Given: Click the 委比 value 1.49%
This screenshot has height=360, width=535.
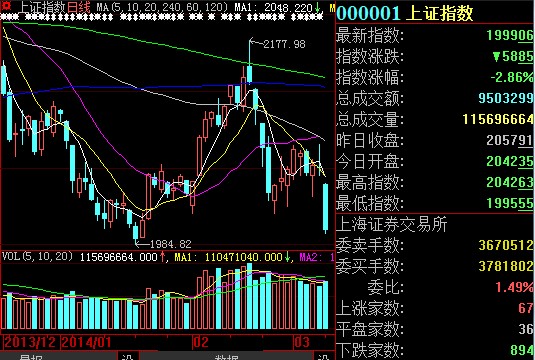Looking at the screenshot, I should tap(514, 287).
